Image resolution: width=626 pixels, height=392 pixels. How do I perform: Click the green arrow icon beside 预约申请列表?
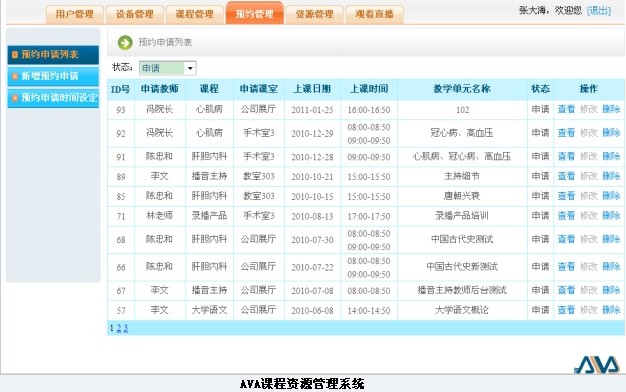125,42
